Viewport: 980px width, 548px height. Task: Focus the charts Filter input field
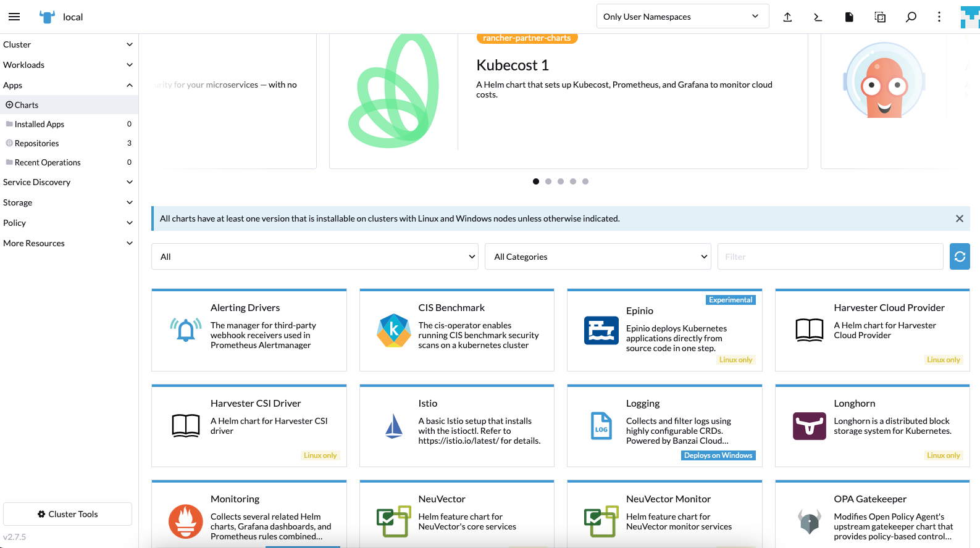click(830, 257)
